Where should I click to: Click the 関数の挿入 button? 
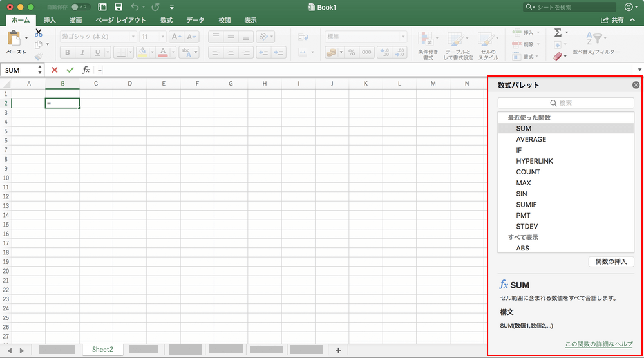click(x=611, y=261)
